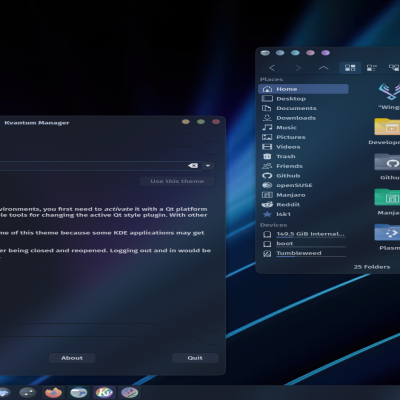400x400 pixels.
Task: Switch to Kvantum Manager taskbar icon
Action: coord(104,392)
